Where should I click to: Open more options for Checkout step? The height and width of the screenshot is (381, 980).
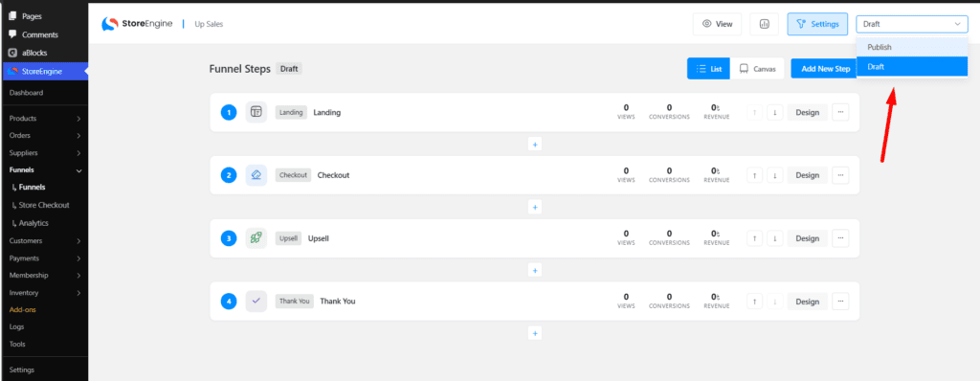click(840, 175)
